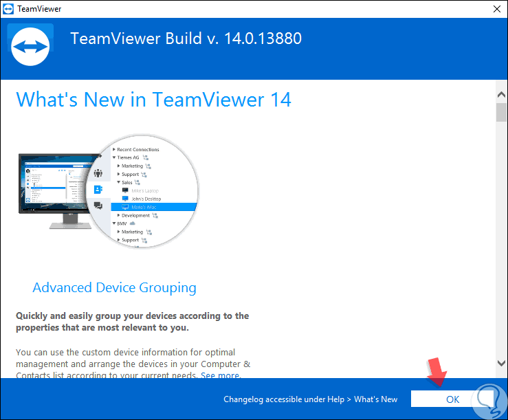This screenshot has width=508, height=420.
Task: Click the Changelog accessible under Help text
Action: point(311,399)
